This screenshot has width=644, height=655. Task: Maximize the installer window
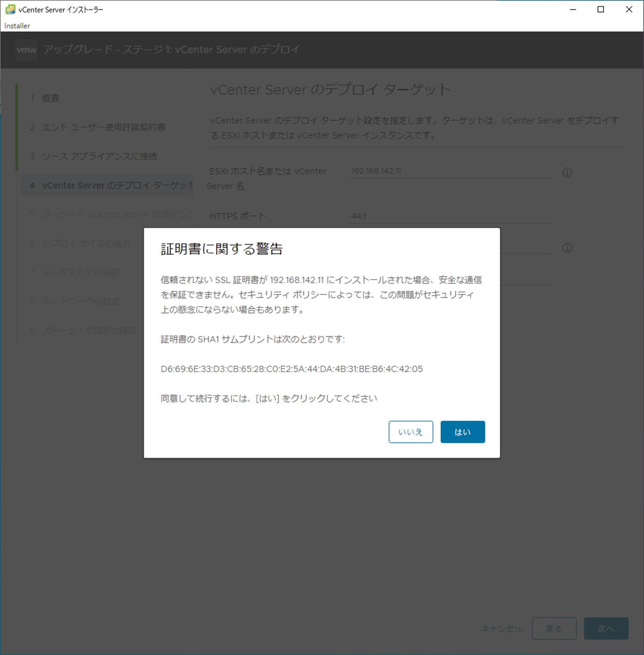click(x=600, y=9)
